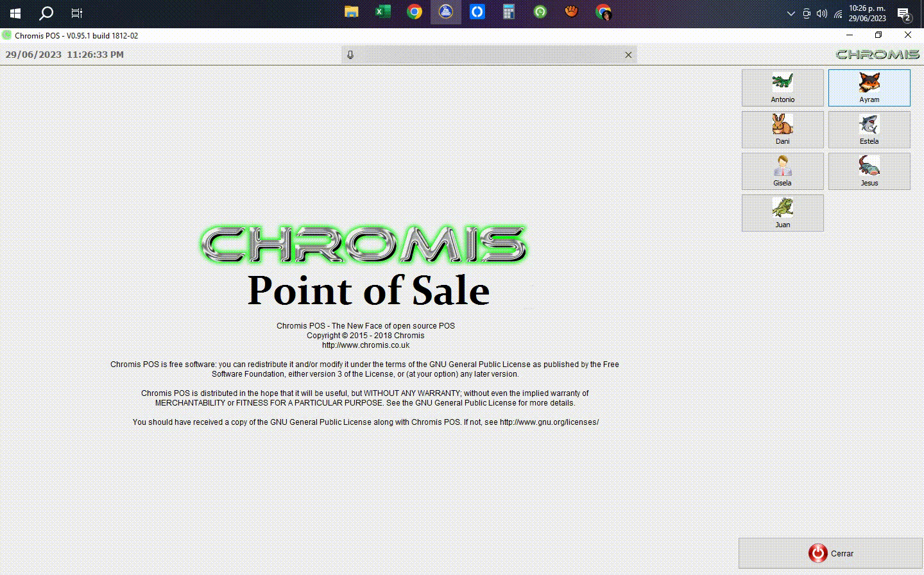Open the green clock taskbar app

point(540,12)
